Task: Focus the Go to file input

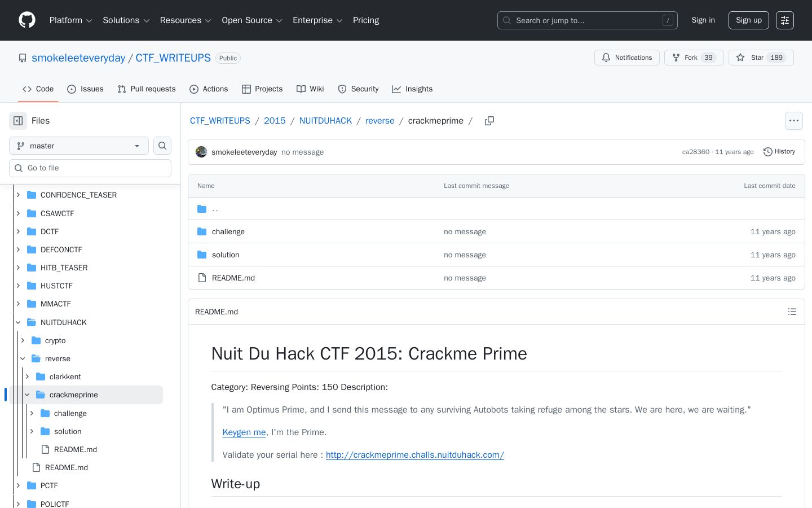Action: 90,168
